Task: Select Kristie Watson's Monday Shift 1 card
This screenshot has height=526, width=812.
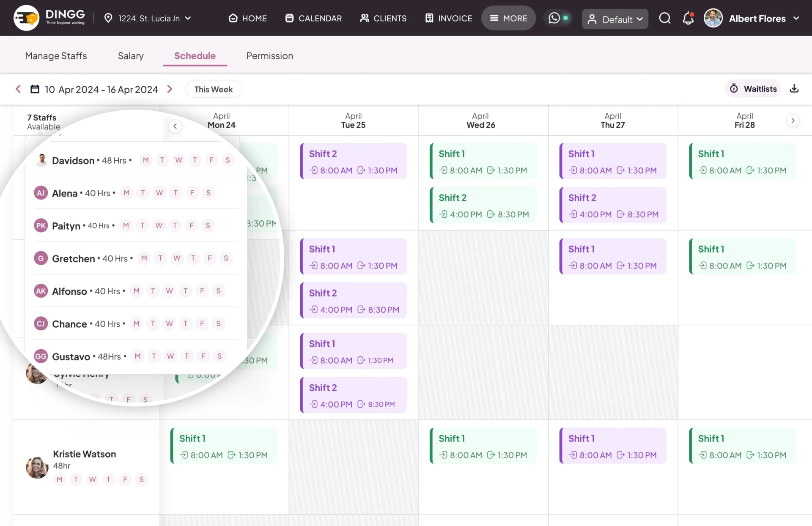Action: (x=224, y=446)
